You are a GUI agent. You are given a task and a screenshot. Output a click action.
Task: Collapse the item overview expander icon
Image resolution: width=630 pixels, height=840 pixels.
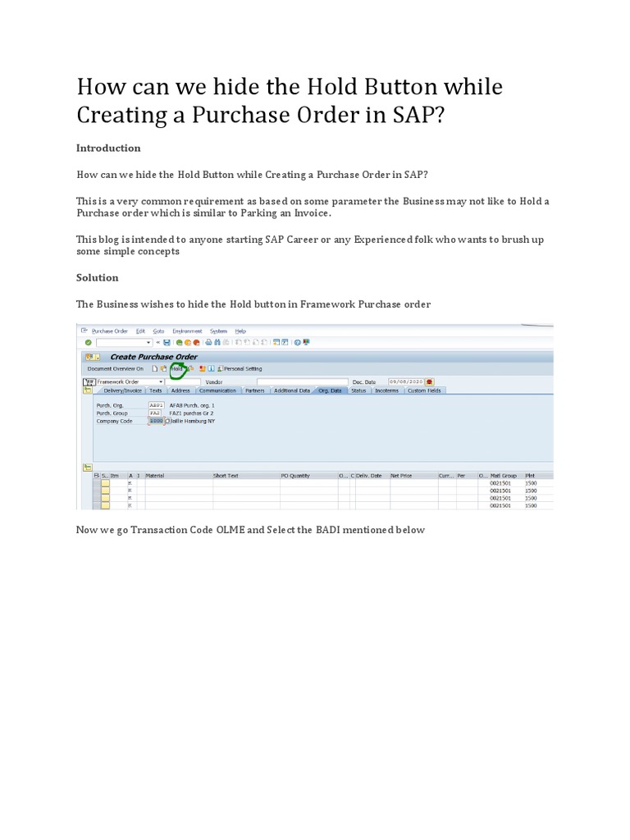[x=87, y=468]
